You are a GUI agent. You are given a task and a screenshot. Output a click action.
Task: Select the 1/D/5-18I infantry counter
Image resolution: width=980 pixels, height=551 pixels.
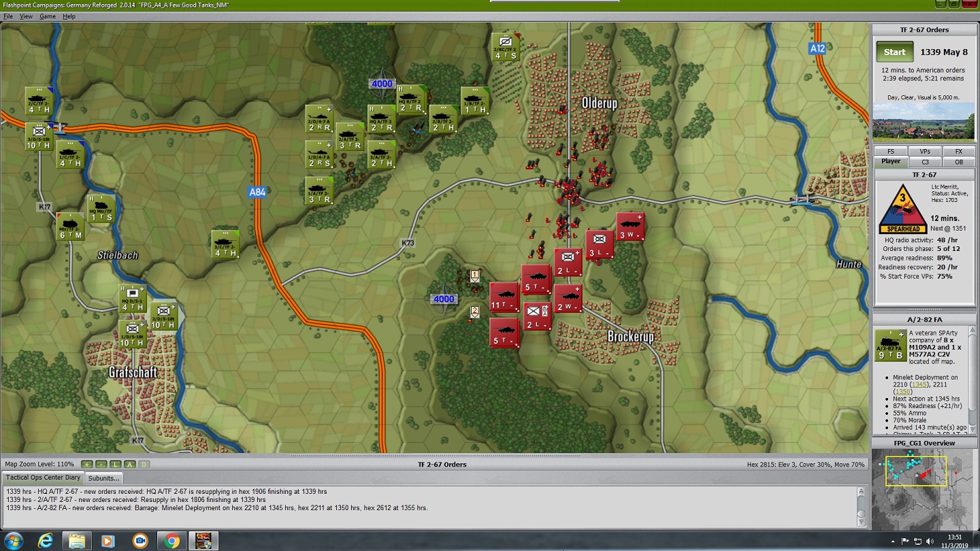point(133,334)
